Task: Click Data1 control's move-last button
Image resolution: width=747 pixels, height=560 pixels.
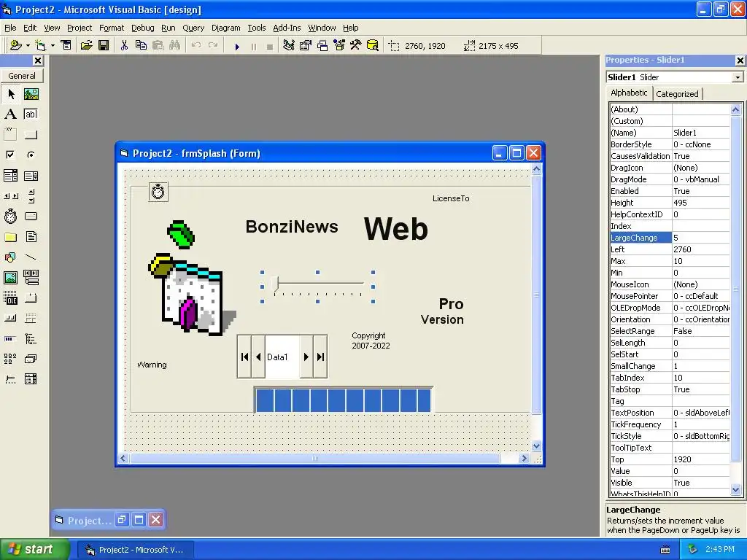Action: (321, 357)
